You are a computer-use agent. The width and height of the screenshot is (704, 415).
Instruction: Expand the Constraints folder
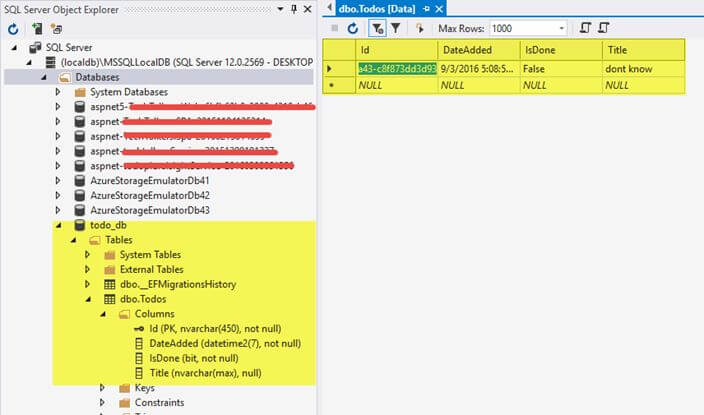[102, 402]
